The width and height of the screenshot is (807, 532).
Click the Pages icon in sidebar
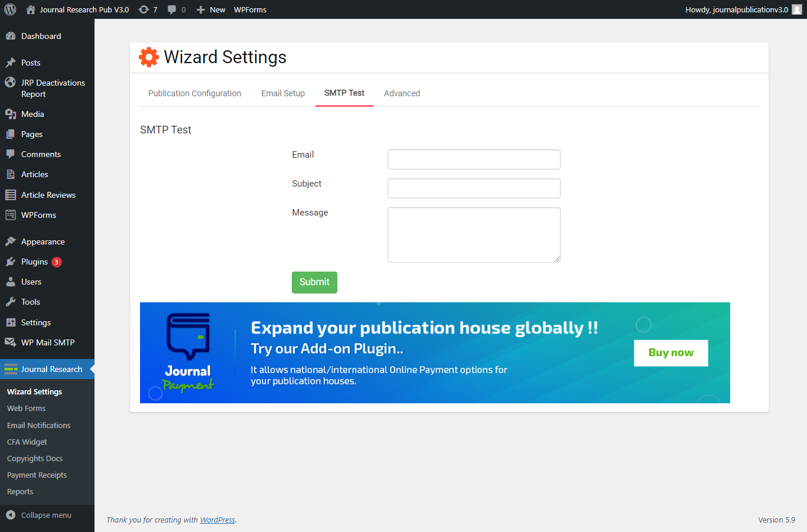tap(11, 134)
